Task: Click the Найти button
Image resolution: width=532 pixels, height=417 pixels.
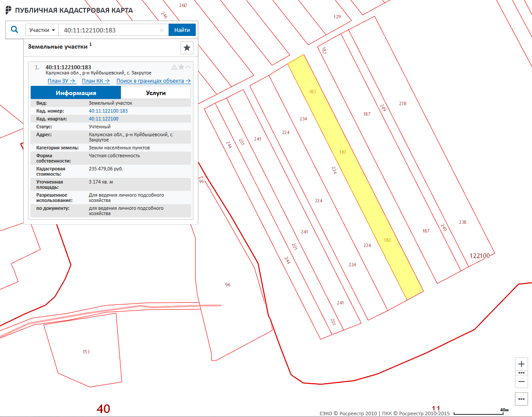Action: (x=182, y=30)
